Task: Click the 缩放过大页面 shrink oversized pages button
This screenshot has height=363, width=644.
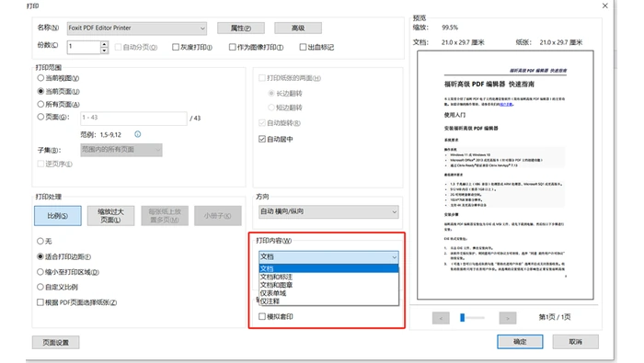Action: 111,216
